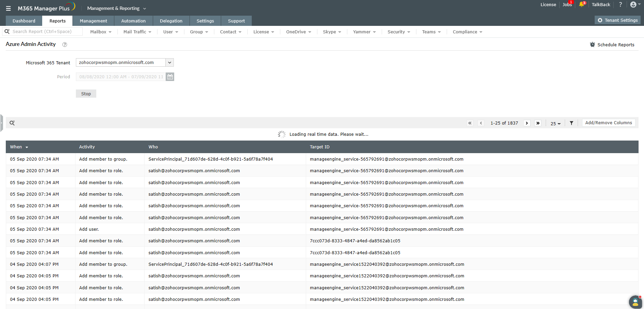Expand the Mailbox reports menu
This screenshot has width=644, height=309.
pyautogui.click(x=101, y=32)
